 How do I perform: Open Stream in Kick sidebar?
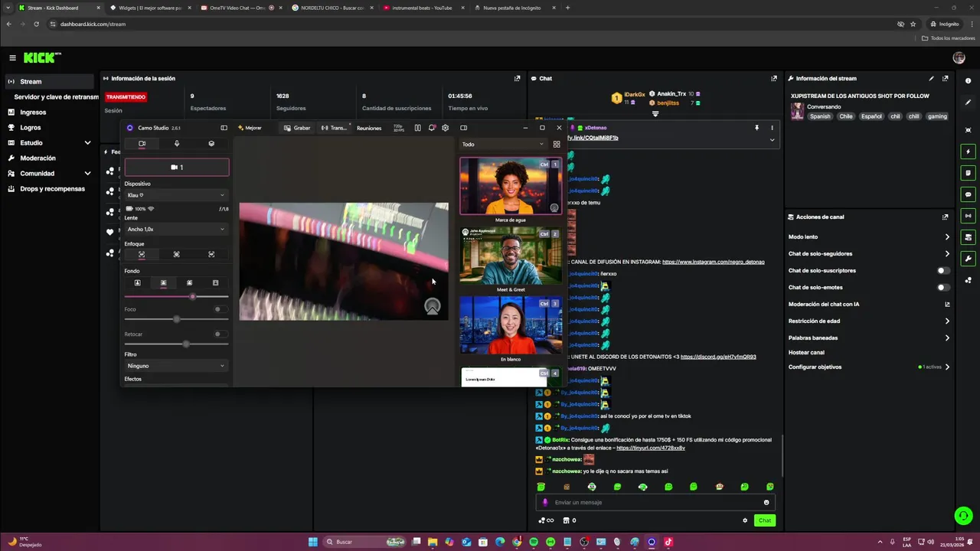(x=51, y=81)
